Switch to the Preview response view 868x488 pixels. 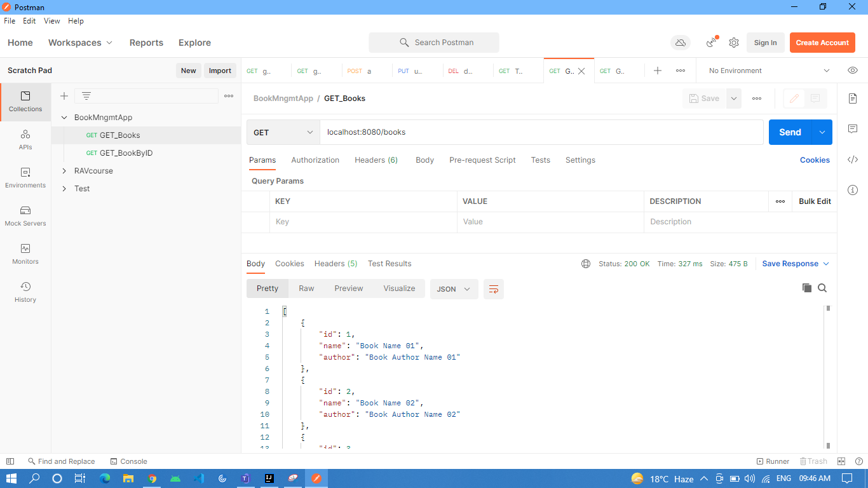[348, 288]
